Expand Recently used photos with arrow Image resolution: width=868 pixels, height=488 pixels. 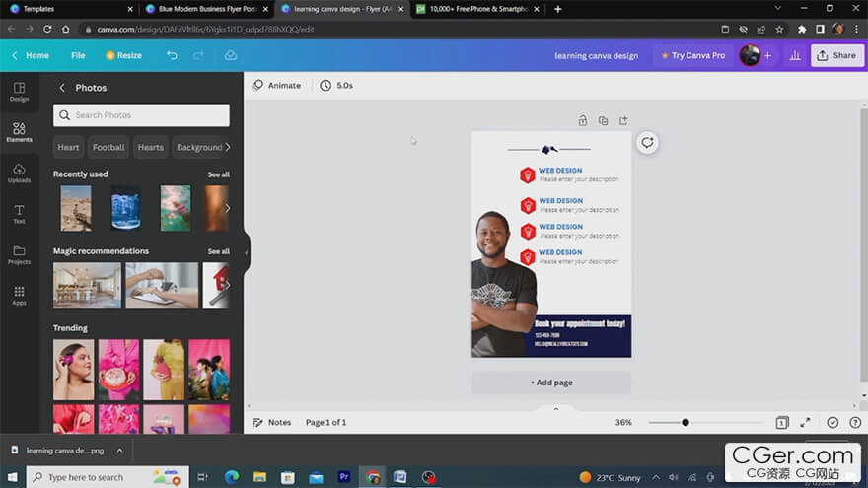point(228,208)
